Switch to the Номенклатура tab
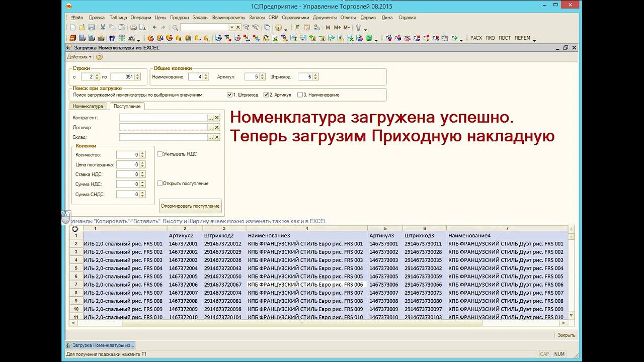The height and width of the screenshot is (362, 644). pyautogui.click(x=88, y=106)
